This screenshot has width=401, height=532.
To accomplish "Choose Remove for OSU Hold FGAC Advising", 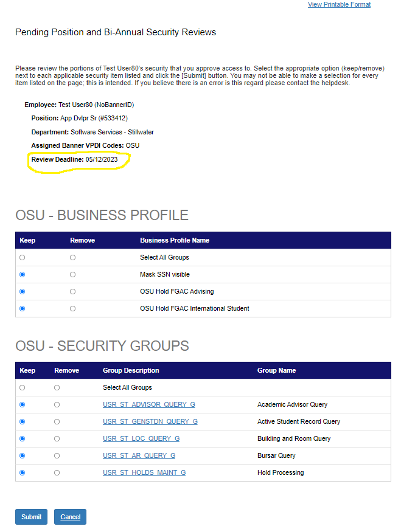I will [72, 292].
